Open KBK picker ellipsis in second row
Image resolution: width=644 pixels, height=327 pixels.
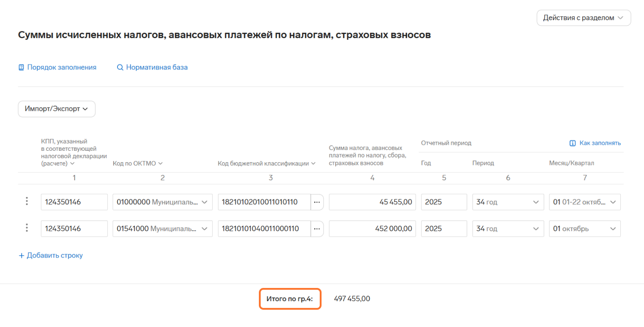(317, 229)
